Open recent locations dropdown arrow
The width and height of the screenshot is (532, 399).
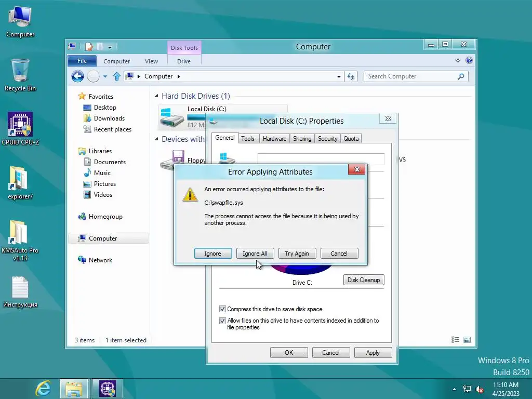(x=105, y=76)
